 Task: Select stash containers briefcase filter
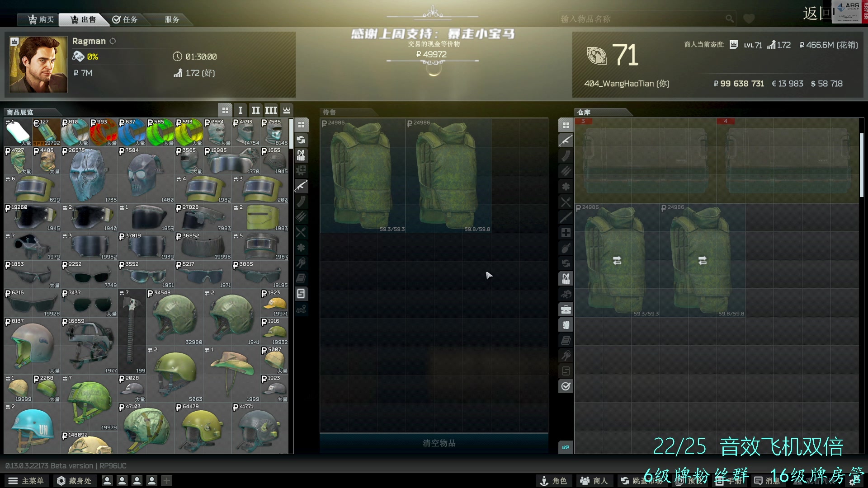[x=566, y=310]
